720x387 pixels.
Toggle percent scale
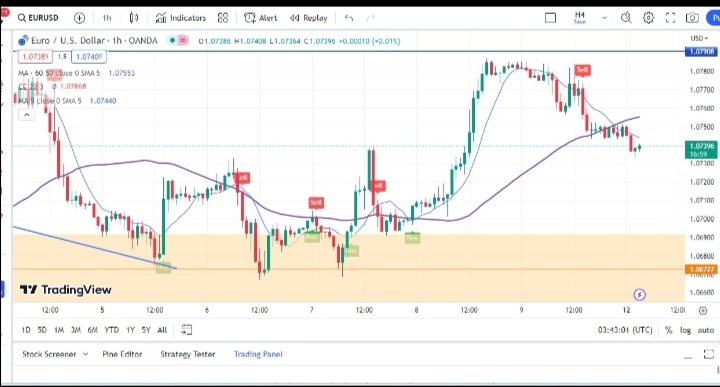click(x=669, y=330)
